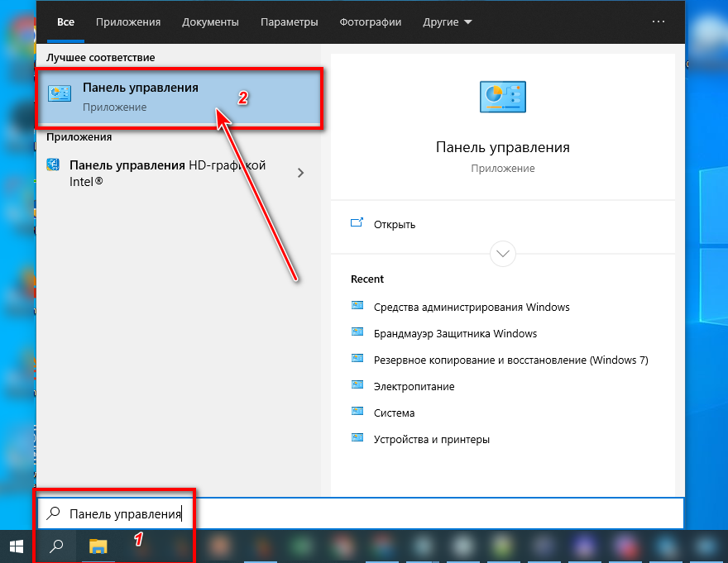Open the three-dot options menu
The image size is (728, 563).
click(659, 21)
